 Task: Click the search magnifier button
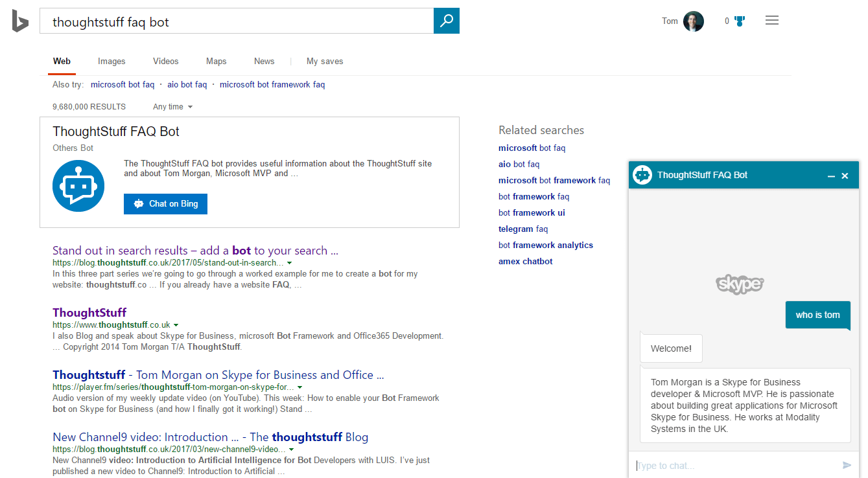(447, 21)
